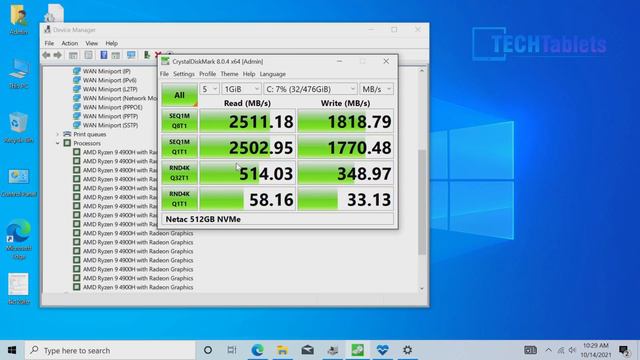Open Settings menu in CrystalDiskMark
The height and width of the screenshot is (360, 640).
[184, 74]
